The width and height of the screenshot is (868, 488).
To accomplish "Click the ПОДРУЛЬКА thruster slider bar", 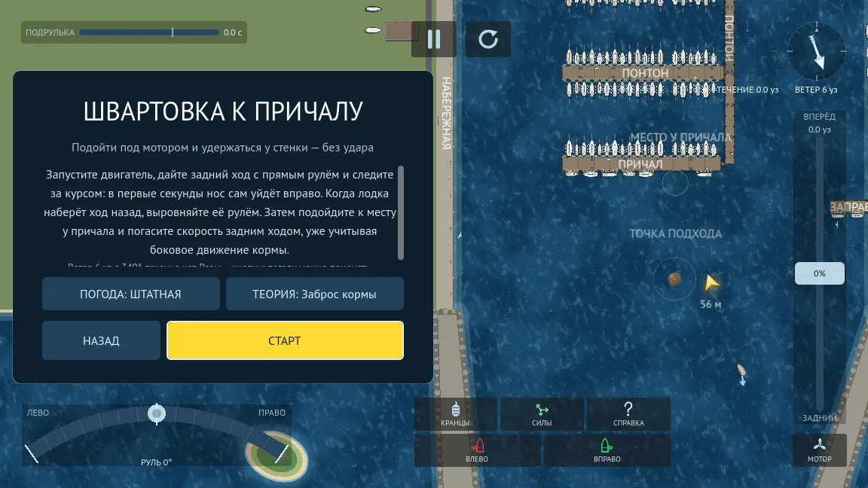I will 149,32.
